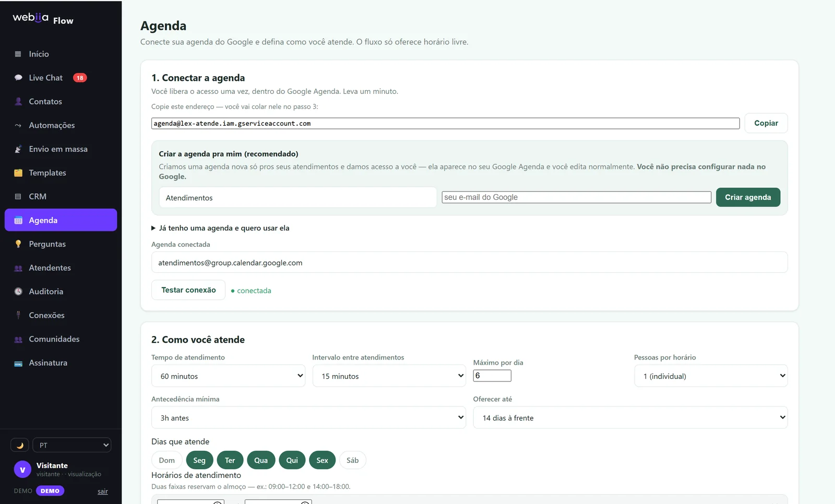Click the Máximo por dia number field
This screenshot has width=835, height=504.
[492, 376]
